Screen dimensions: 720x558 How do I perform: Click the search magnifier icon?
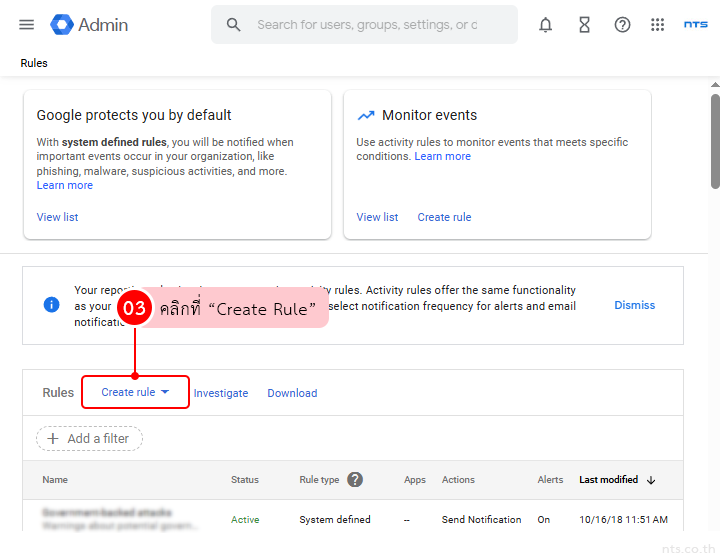[234, 25]
